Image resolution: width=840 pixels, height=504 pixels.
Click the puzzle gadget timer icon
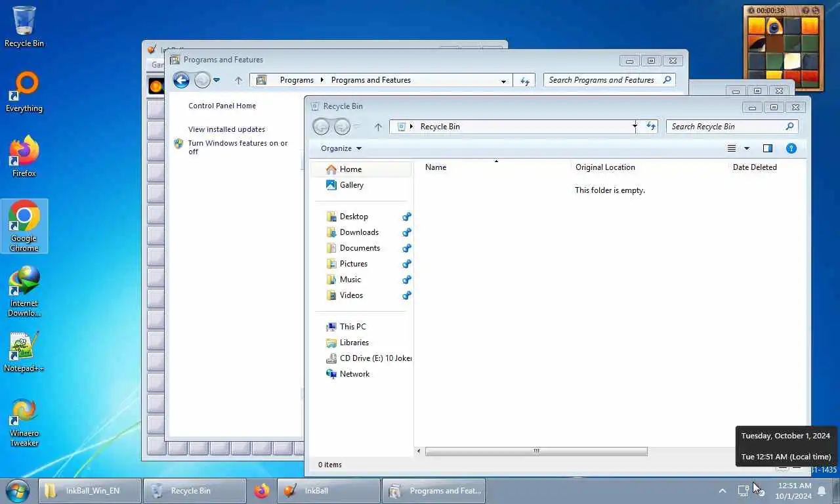[751, 10]
